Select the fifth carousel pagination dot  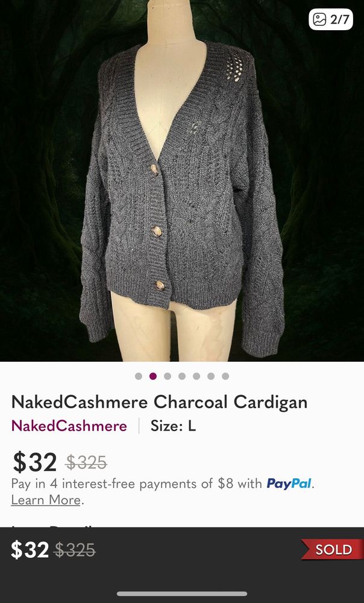[196, 376]
